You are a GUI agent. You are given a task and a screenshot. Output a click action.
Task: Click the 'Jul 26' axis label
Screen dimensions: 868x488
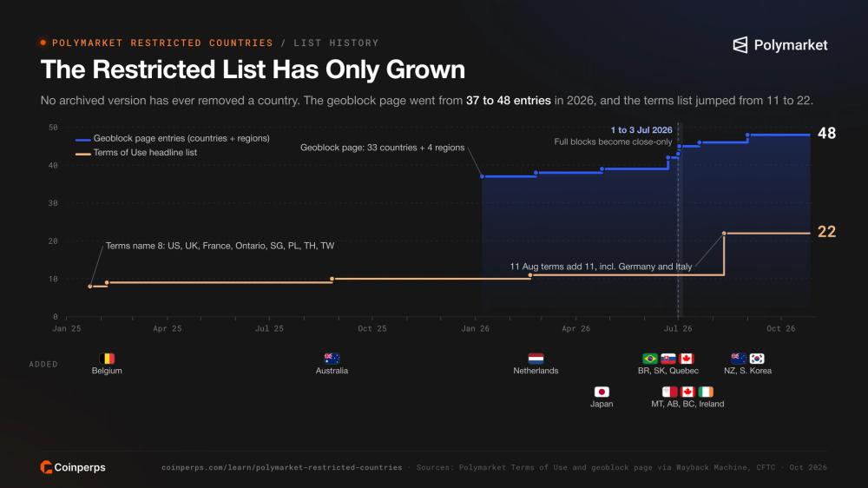coord(678,328)
